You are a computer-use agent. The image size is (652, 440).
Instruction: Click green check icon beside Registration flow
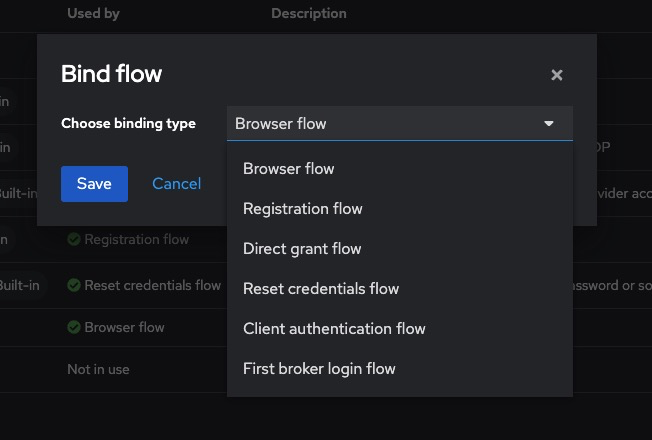point(74,240)
